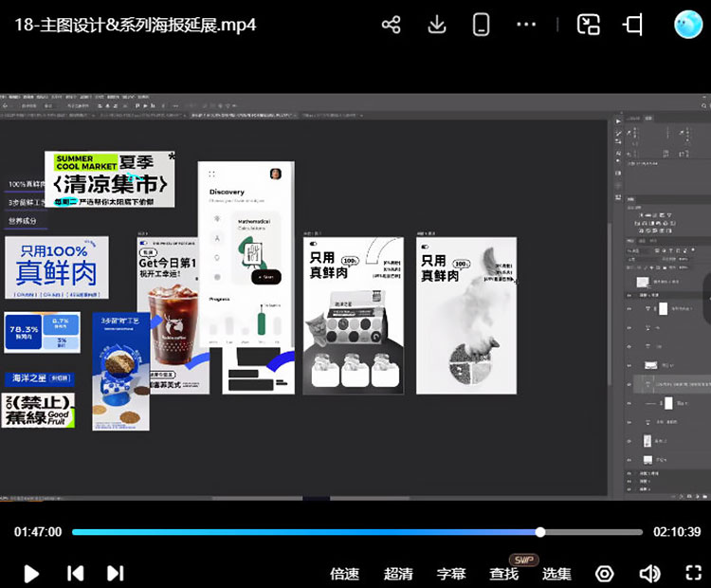The width and height of the screenshot is (711, 588).
Task: Toggle fullscreen mode
Action: [693, 573]
